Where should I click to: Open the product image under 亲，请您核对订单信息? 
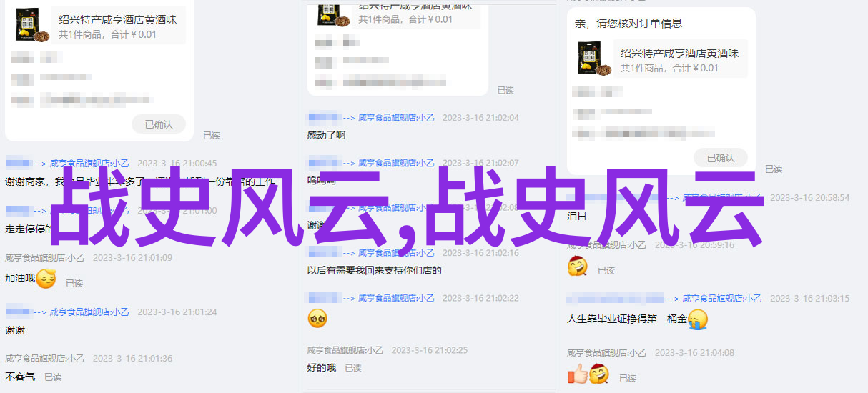click(595, 59)
